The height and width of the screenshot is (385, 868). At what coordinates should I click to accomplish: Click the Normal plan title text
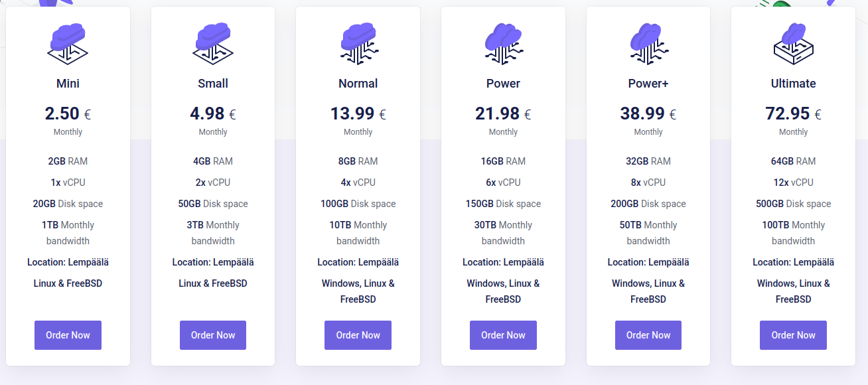(358, 84)
